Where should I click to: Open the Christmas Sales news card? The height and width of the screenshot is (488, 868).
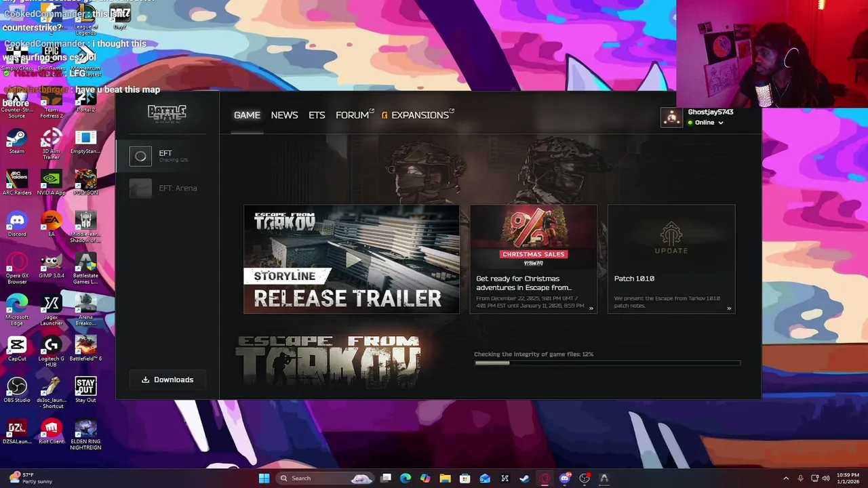pyautogui.click(x=534, y=259)
